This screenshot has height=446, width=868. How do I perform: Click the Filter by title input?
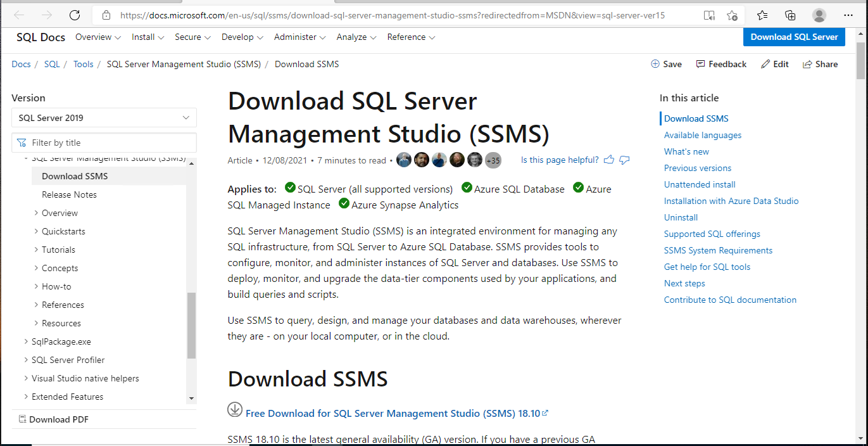click(104, 143)
